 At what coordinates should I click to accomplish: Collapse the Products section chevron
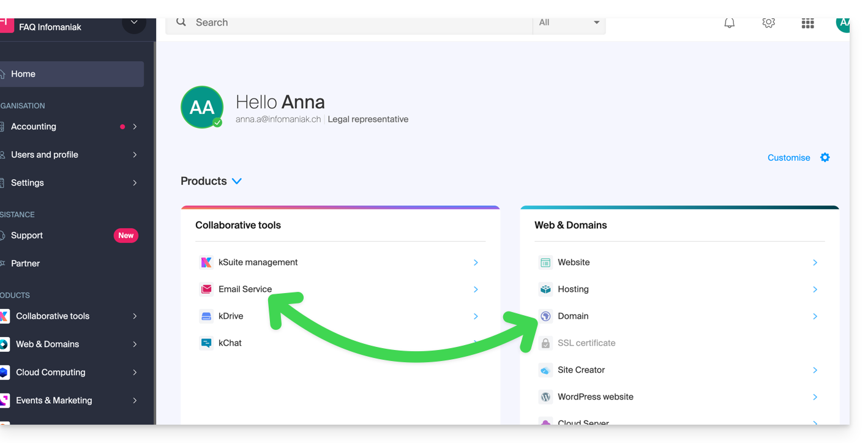click(x=237, y=181)
